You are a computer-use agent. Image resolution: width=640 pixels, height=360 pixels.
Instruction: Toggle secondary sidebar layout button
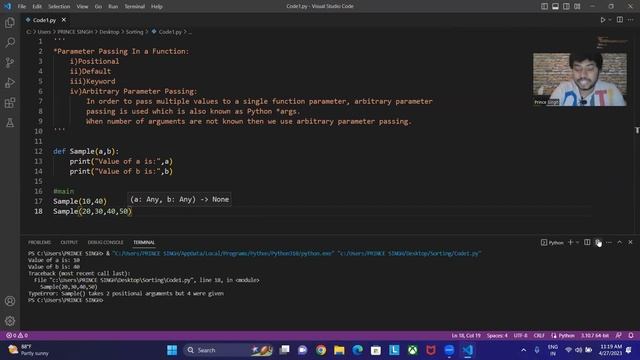pos(567,6)
